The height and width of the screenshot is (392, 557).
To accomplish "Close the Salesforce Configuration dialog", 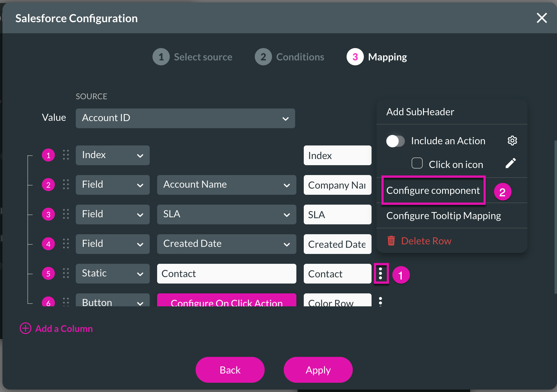I will (542, 18).
